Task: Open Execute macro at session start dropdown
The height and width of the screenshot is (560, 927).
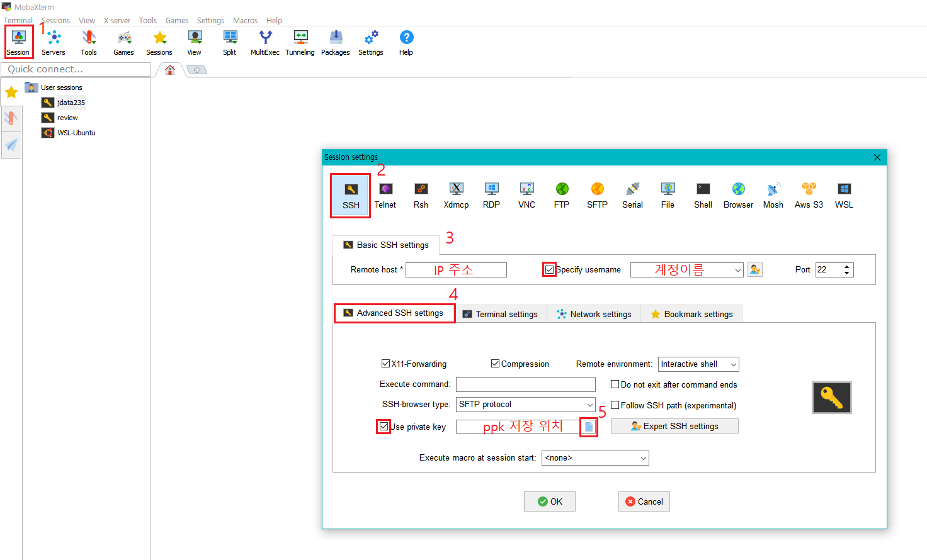Action: click(x=595, y=458)
